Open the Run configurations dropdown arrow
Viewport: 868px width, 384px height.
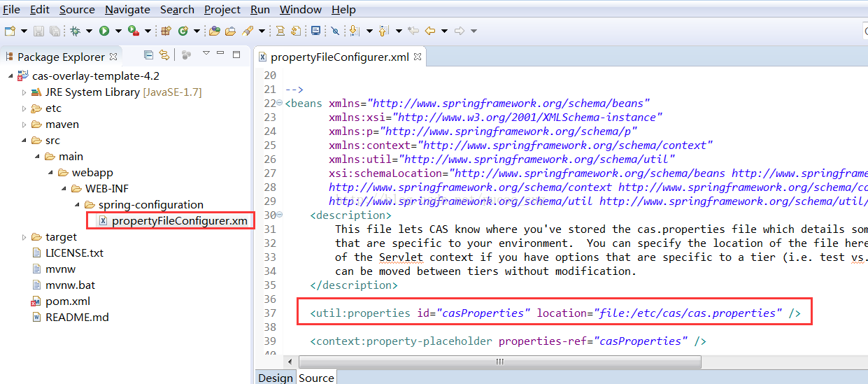point(118,31)
